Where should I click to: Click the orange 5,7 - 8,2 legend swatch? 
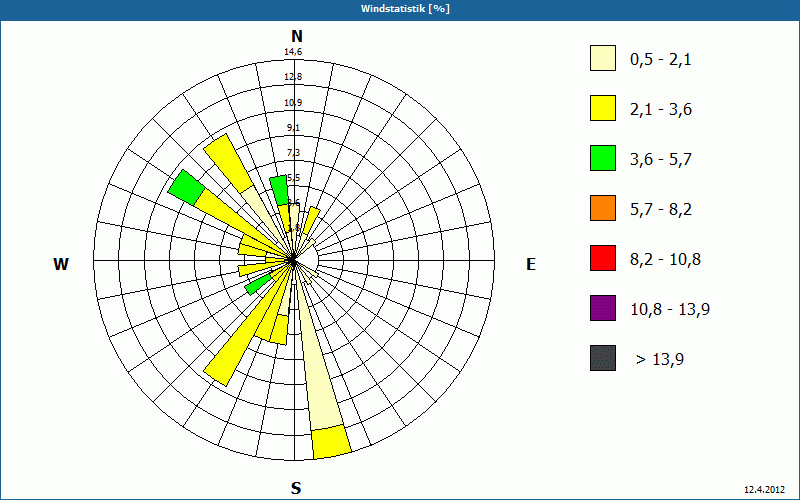[603, 208]
